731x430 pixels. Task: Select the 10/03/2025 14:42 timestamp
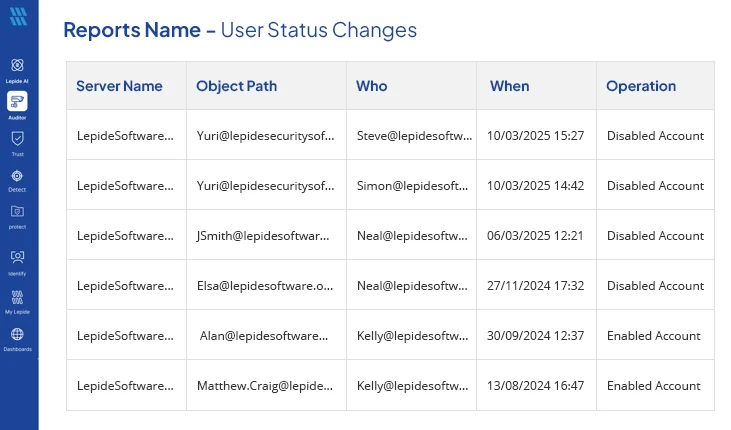[x=536, y=186]
